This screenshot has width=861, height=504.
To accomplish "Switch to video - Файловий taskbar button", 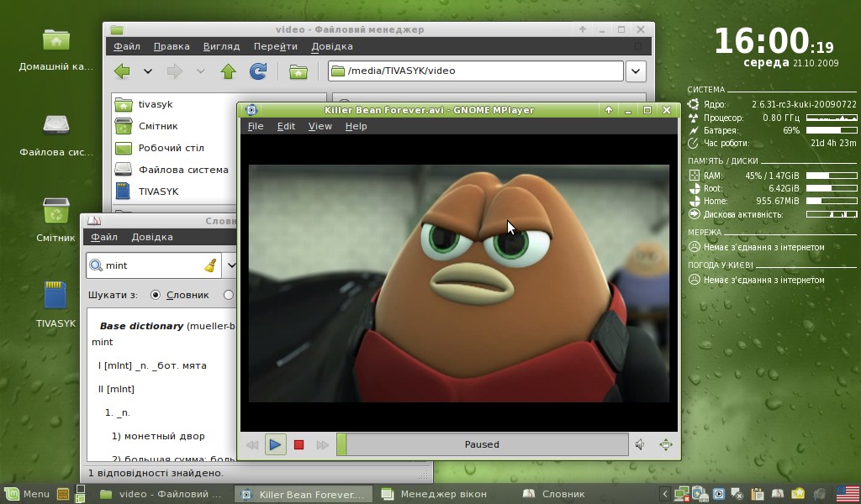I will tap(161, 494).
